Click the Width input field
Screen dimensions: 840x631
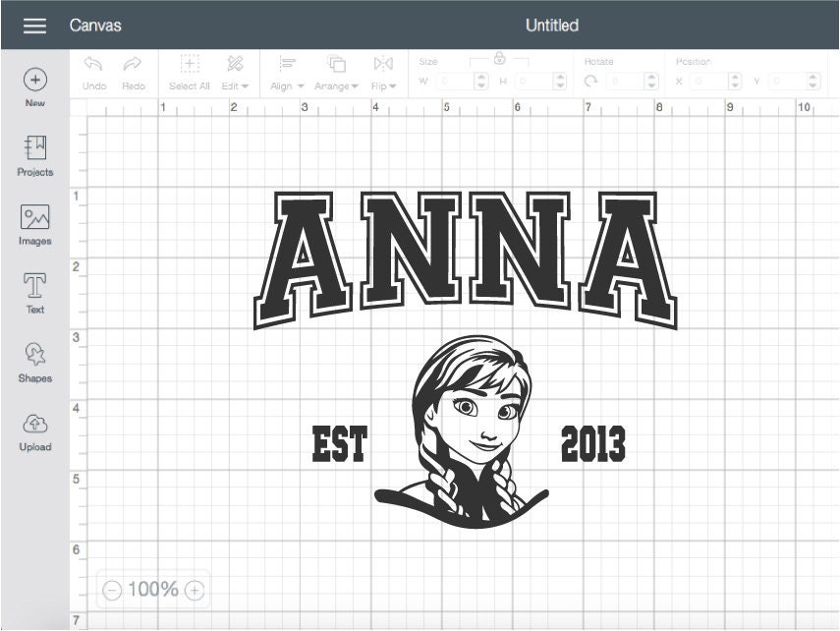pos(452,82)
